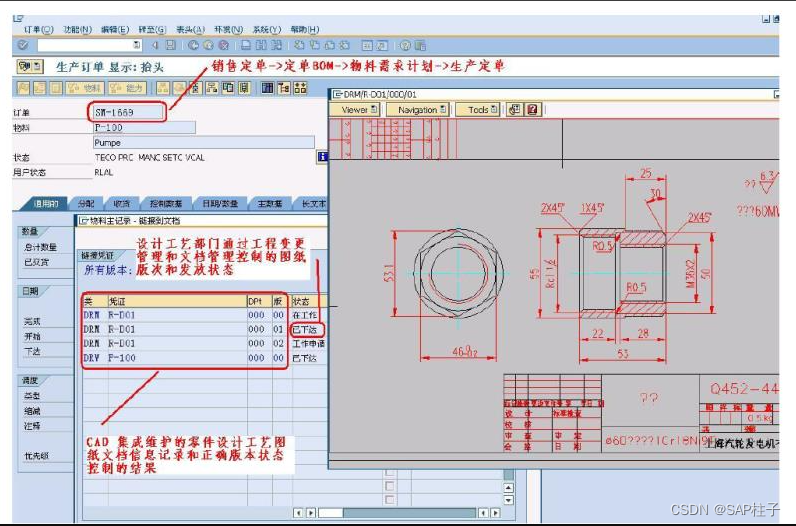The width and height of the screenshot is (796, 526).
Task: Click the vertical scrollbar up arrow in document table
Action: coord(509,488)
